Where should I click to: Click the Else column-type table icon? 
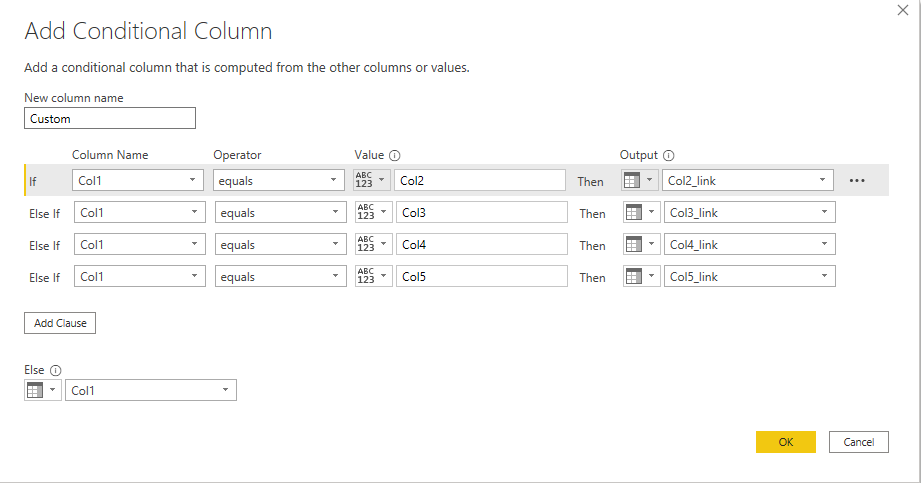click(42, 390)
